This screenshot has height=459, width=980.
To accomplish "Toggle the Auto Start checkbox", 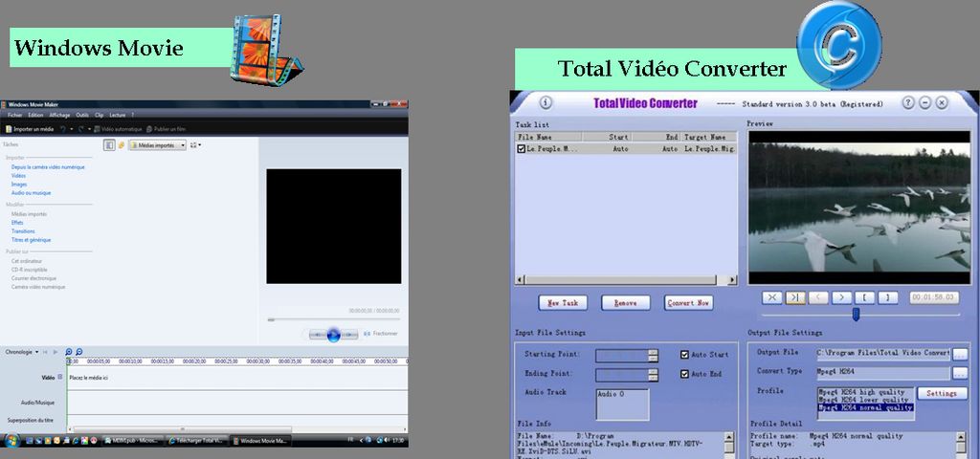I will (684, 355).
